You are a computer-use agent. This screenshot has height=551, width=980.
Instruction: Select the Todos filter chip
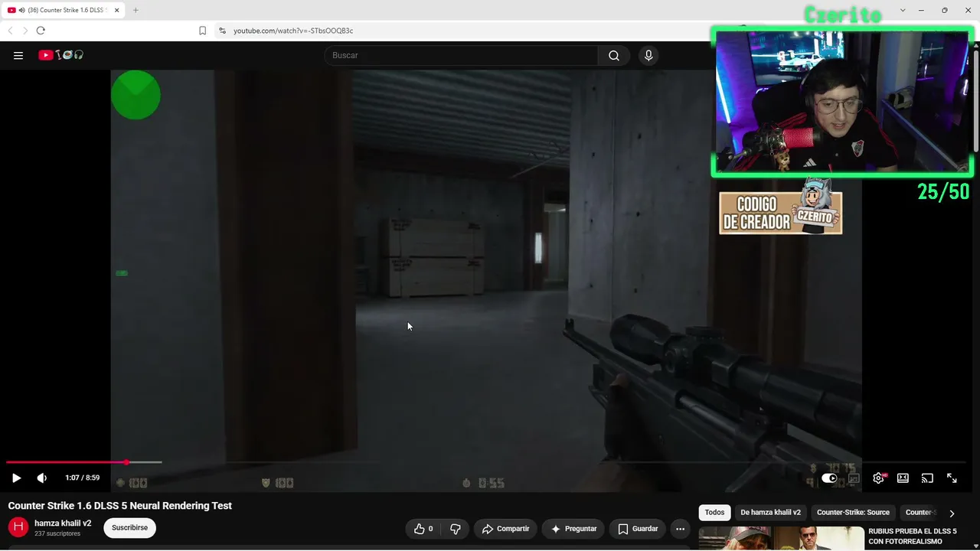coord(714,513)
